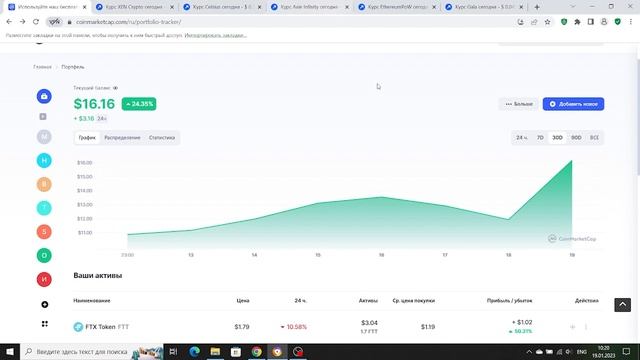Viewport: 640px width, 360px height.
Task: Select the turquoise 'T' portfolio avatar
Action: pos(44,208)
